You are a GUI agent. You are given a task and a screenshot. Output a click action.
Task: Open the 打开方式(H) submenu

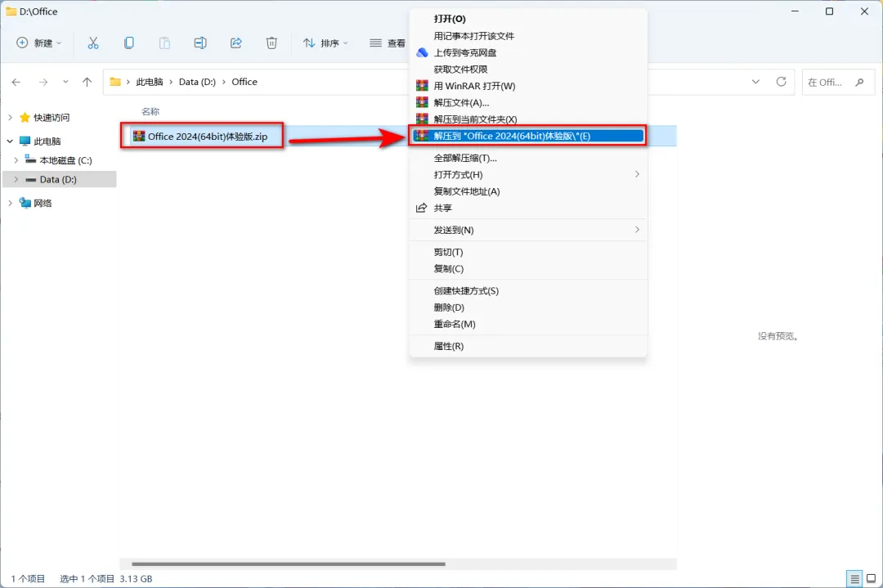(529, 174)
